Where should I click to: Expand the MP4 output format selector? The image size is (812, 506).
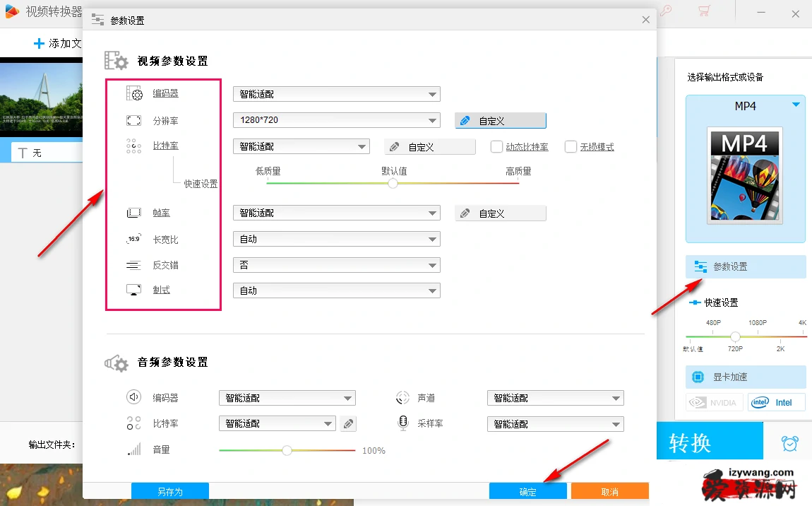[796, 105]
